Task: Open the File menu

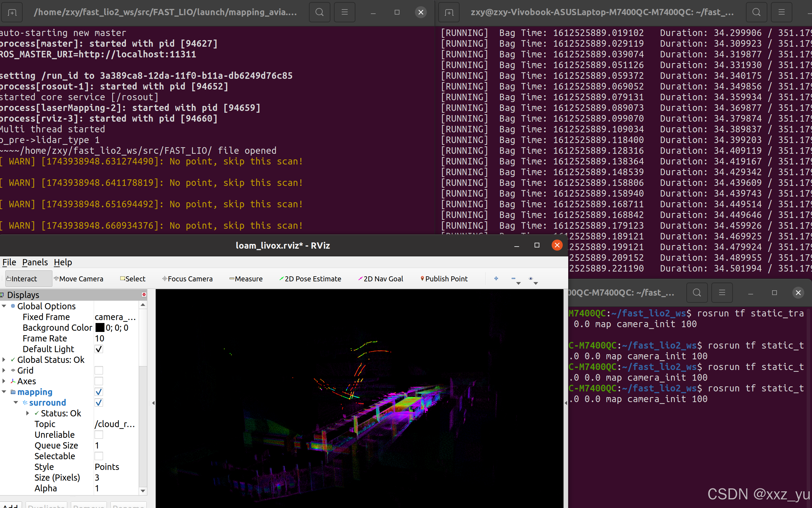Action: coord(9,262)
